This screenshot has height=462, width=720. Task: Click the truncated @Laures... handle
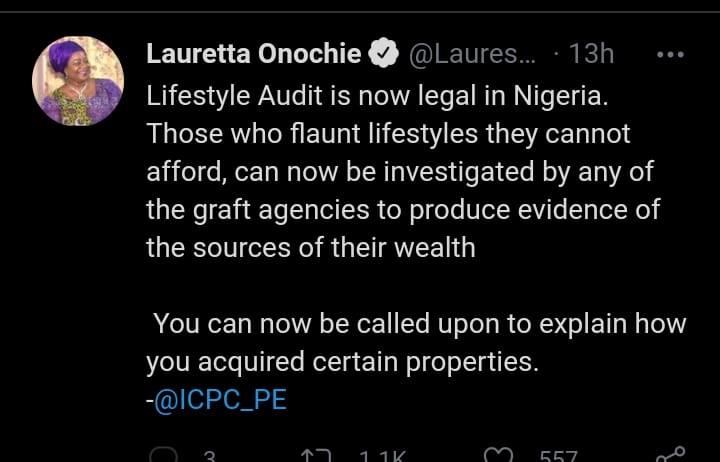pyautogui.click(x=472, y=54)
